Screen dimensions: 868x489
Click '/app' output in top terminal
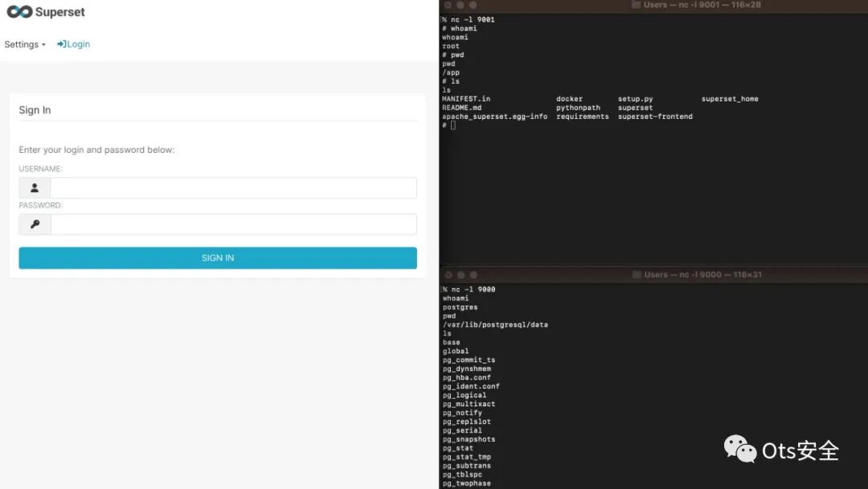click(x=451, y=72)
